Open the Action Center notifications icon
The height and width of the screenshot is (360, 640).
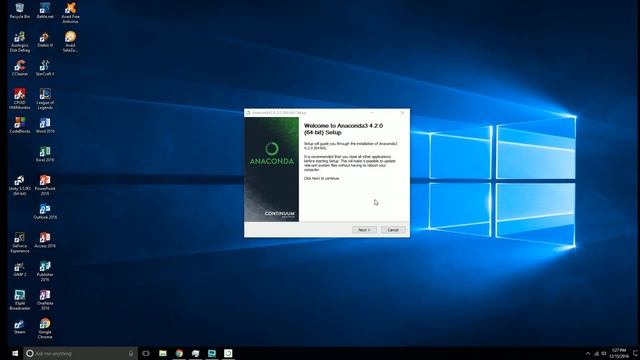click(635, 353)
